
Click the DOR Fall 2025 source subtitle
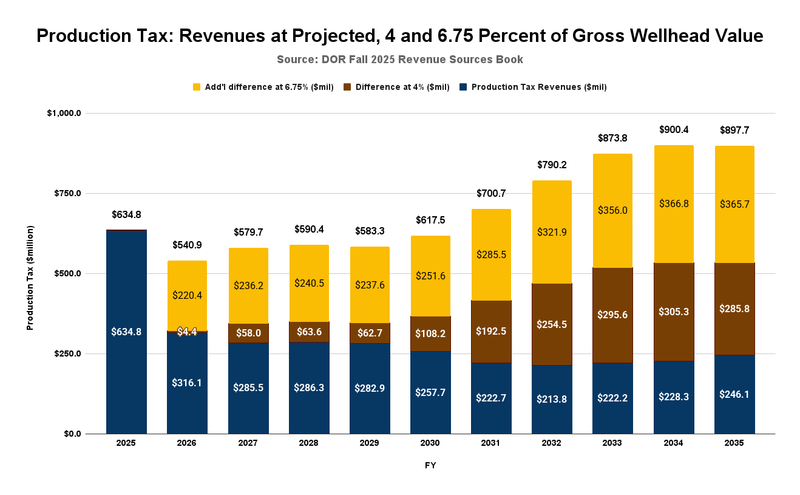(x=400, y=62)
